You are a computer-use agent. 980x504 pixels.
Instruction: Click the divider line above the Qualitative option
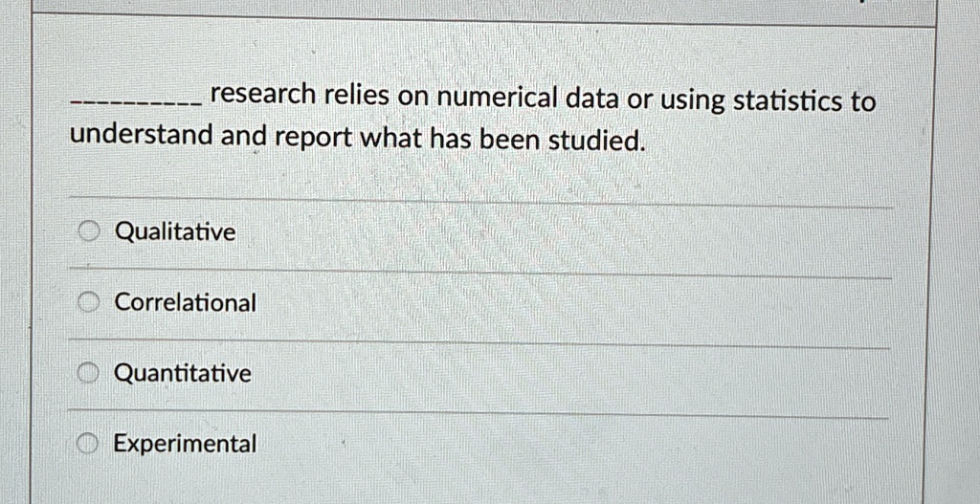click(x=480, y=201)
